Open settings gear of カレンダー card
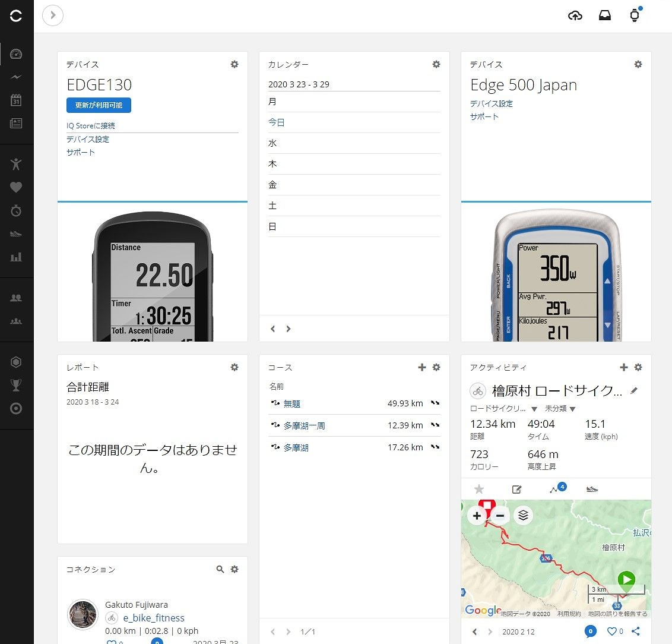Viewport: 672px width, 644px height. coord(436,64)
